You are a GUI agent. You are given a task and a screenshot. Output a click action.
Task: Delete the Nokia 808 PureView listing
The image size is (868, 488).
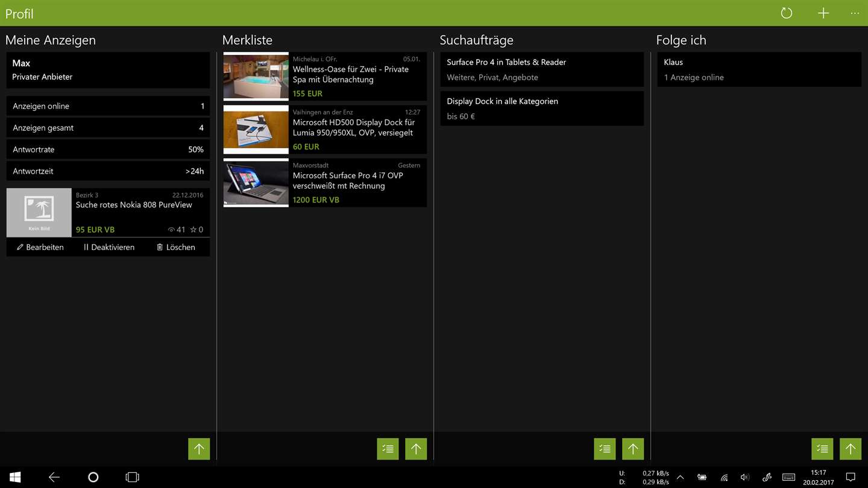[176, 247]
